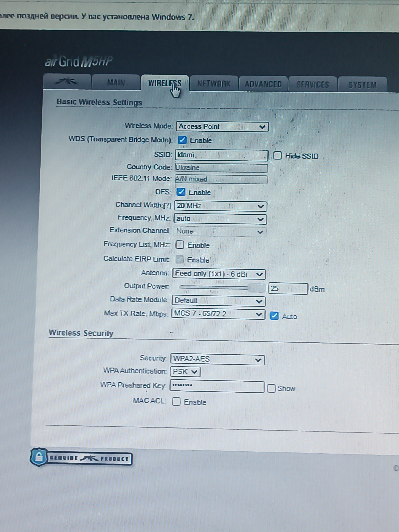The image size is (399, 532).
Task: Expand the WPA Authentication dropdown
Action: coord(185,372)
